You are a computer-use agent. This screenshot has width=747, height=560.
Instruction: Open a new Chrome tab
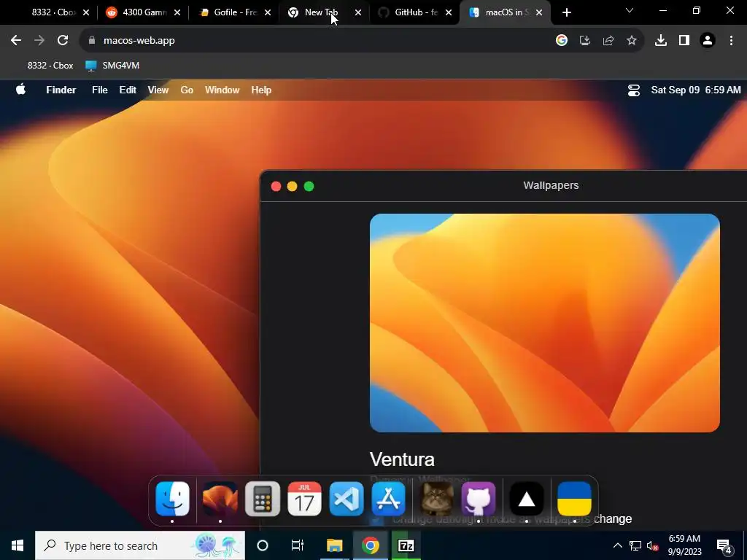566,12
